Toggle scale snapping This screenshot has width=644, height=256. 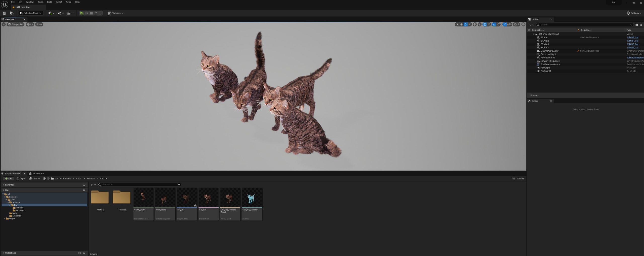point(505,24)
